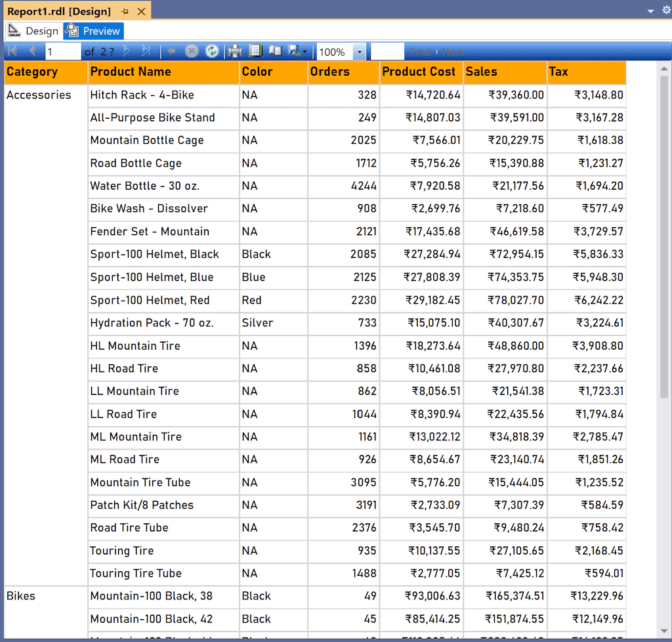The image size is (672, 642).
Task: Click the Refresh report icon
Action: 212,51
